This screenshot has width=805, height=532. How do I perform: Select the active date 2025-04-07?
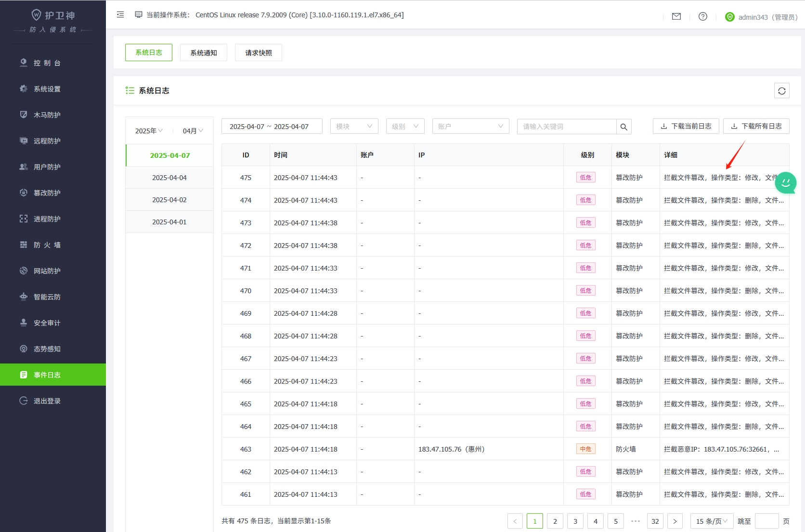click(x=169, y=156)
